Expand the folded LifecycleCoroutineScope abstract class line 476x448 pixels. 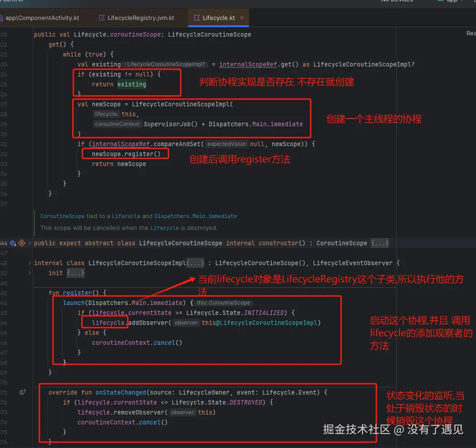click(29, 243)
